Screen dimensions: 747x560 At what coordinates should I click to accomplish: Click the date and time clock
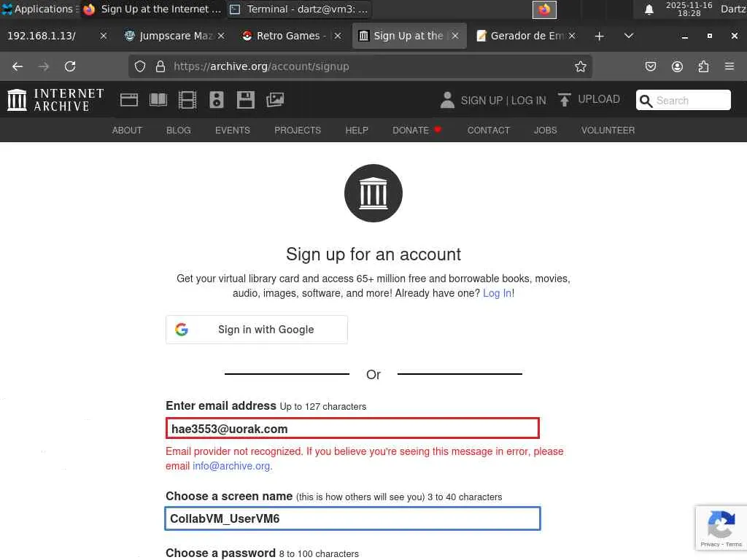click(x=689, y=9)
